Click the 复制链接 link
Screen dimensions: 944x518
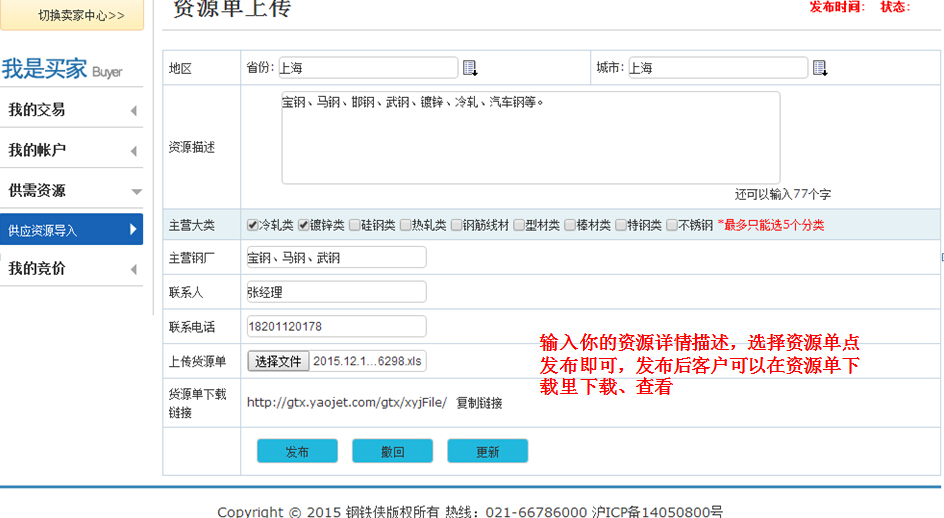click(x=479, y=403)
